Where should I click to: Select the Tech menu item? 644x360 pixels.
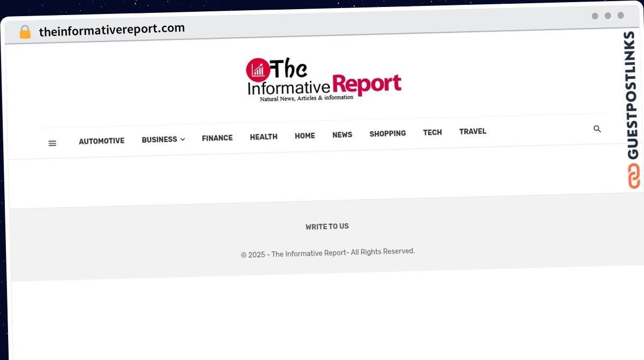(433, 132)
